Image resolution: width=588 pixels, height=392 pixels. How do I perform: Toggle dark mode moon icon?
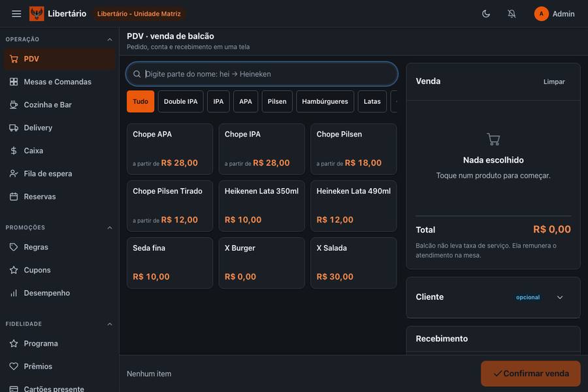pos(486,14)
